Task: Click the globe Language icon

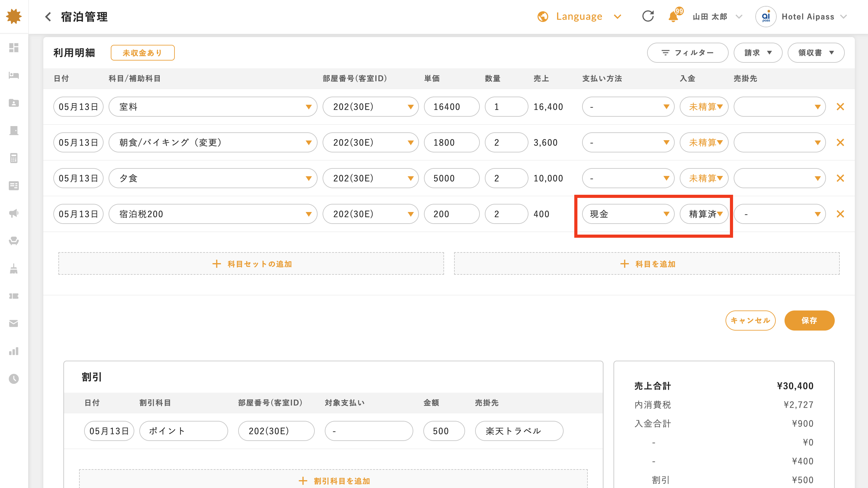Action: pos(543,17)
